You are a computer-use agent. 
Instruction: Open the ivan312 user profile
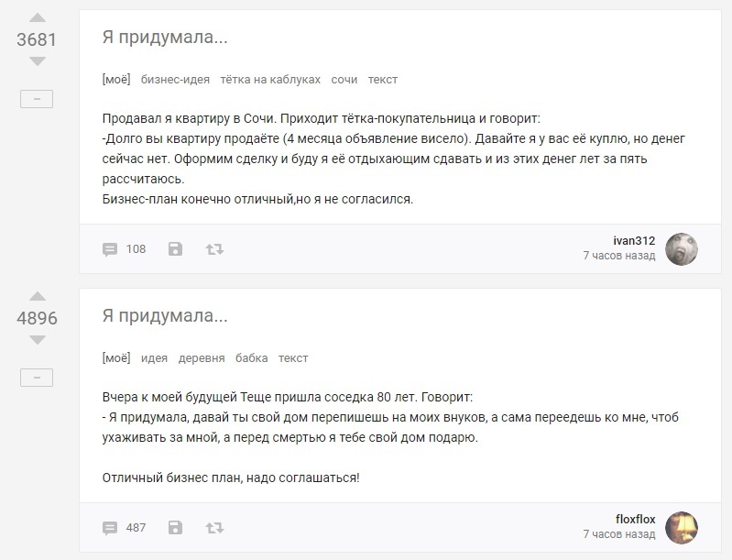634,240
